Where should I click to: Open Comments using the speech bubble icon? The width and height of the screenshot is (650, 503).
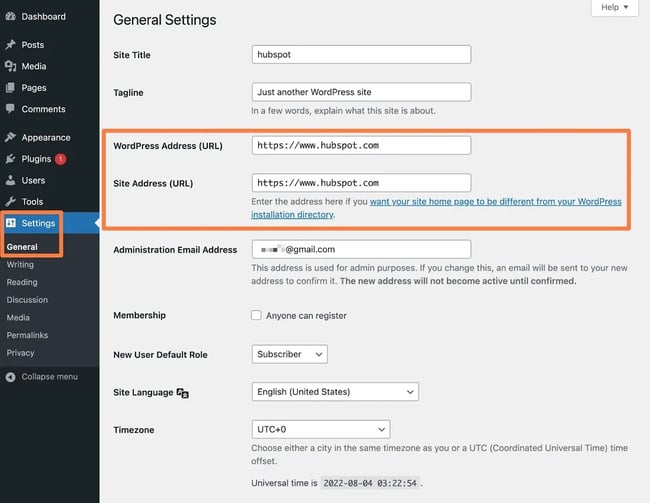tap(10, 109)
